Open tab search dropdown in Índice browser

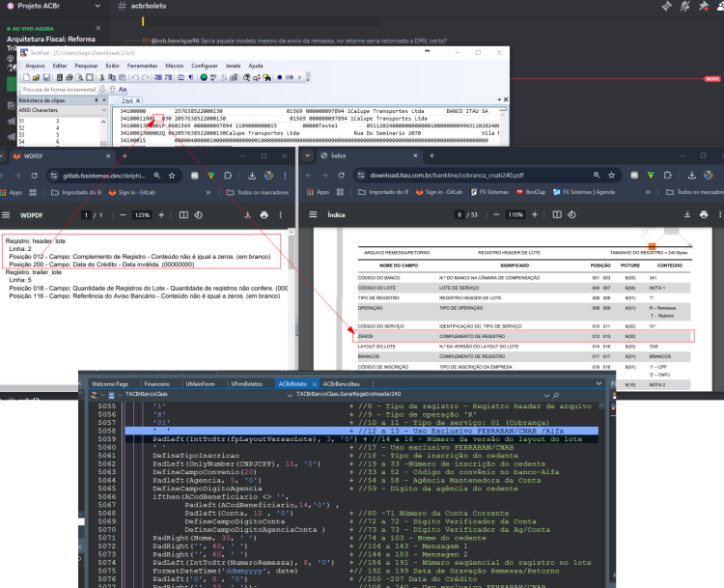pyautogui.click(x=308, y=155)
